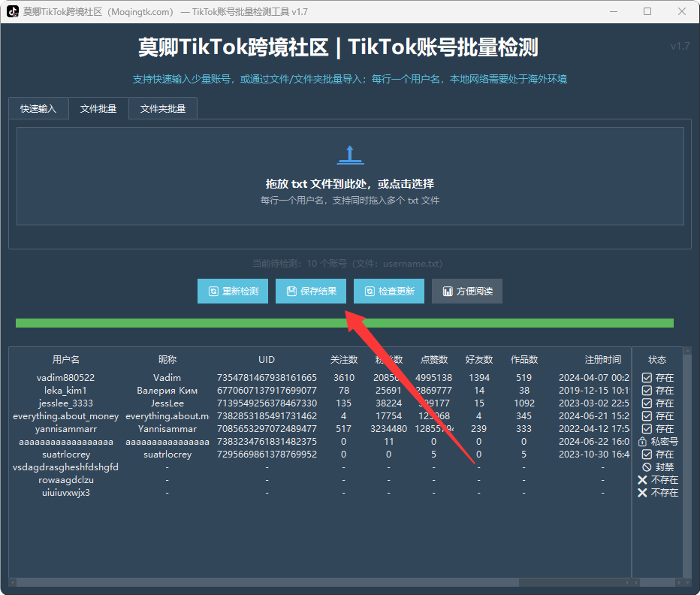Sort by the 点赞数 column header
Screen dimensions: 700x595
click(434, 360)
